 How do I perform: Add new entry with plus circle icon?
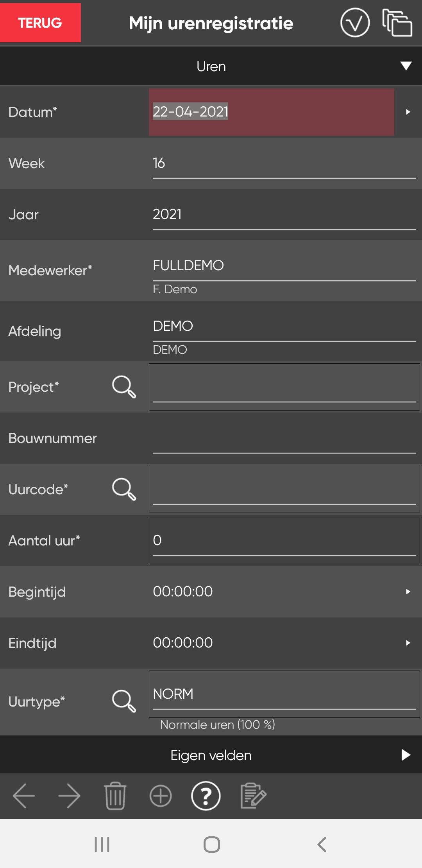[x=161, y=795]
